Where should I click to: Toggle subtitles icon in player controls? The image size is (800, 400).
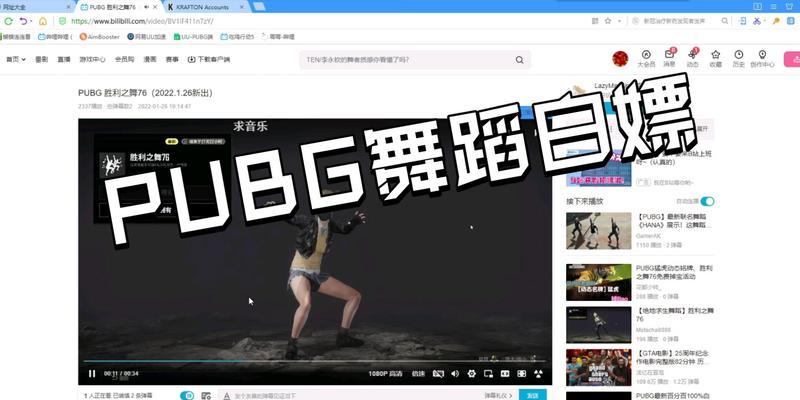click(438, 374)
